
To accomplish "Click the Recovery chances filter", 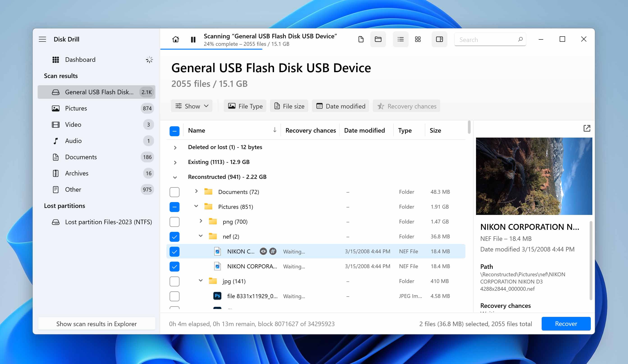I will click(x=407, y=106).
